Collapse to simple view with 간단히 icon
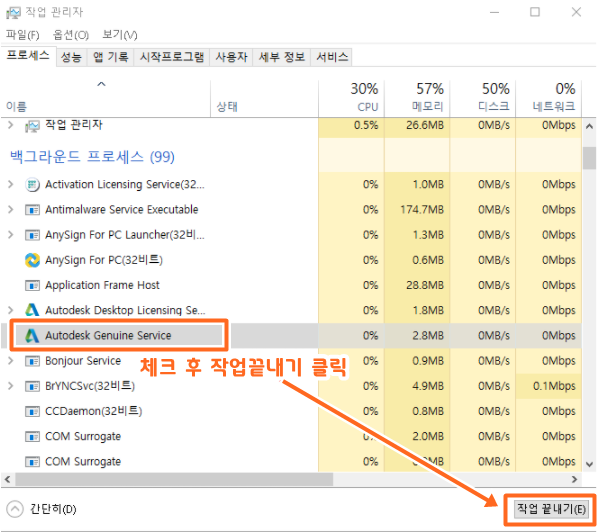600x532 pixels. tap(15, 509)
